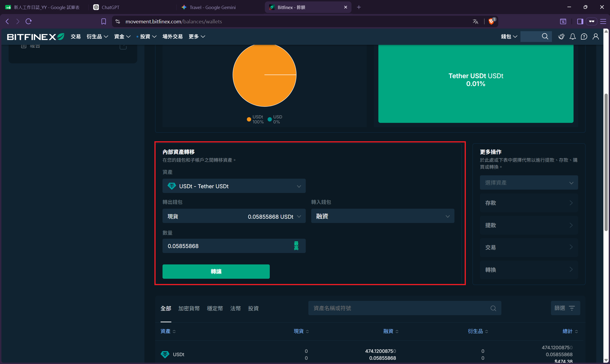Screen dimensions: 610x364
Task: Open the help question mark icon
Action: click(x=584, y=36)
